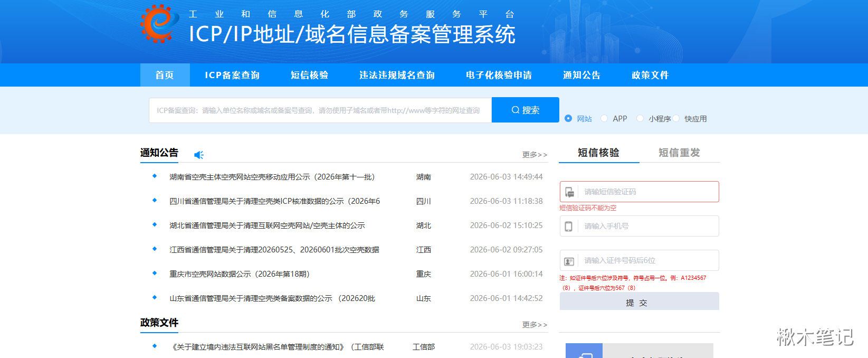Click the 搜索 button
The image size is (868, 358).
point(526,110)
